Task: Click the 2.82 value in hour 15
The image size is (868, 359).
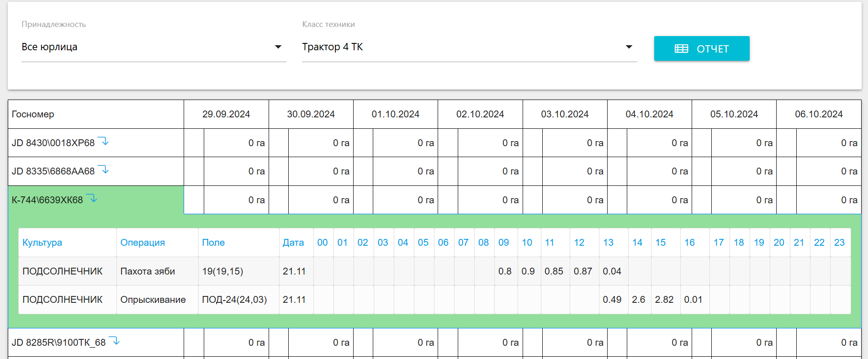Action: point(664,300)
